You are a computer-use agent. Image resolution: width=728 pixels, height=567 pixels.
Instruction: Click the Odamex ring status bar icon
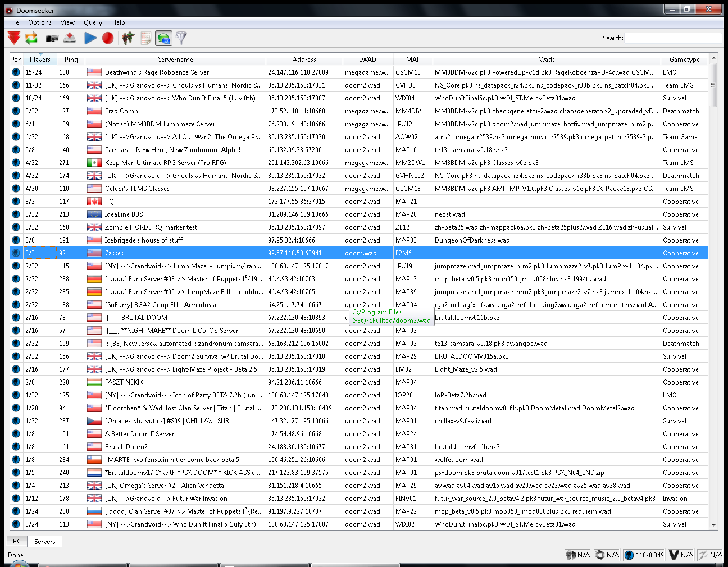tap(600, 555)
